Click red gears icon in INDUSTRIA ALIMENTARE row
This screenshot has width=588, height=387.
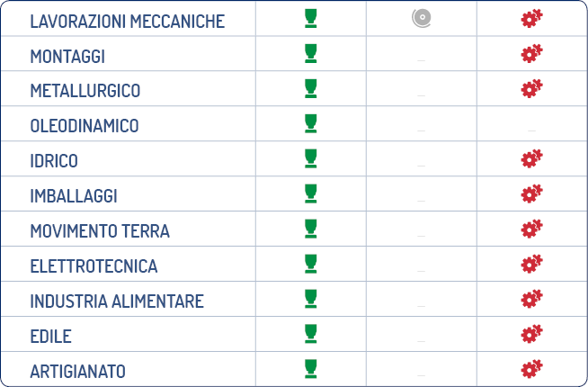[531, 299]
